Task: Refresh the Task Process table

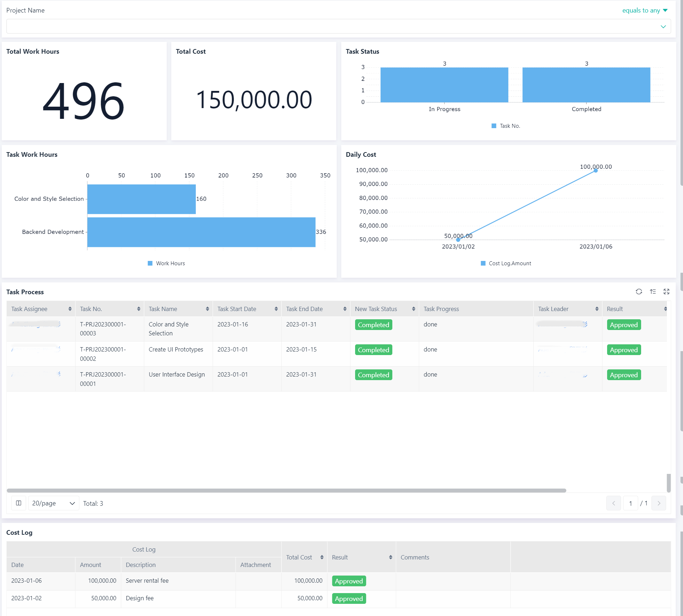Action: click(x=639, y=292)
